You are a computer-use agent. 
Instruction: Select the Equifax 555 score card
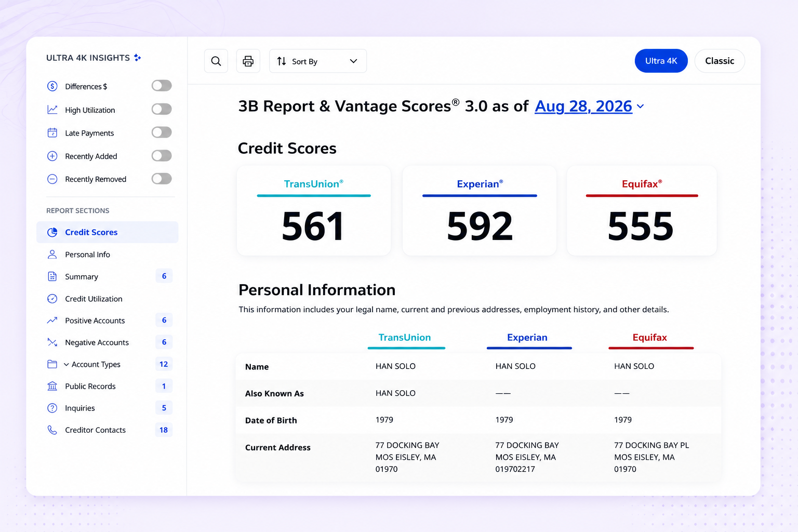point(642,210)
